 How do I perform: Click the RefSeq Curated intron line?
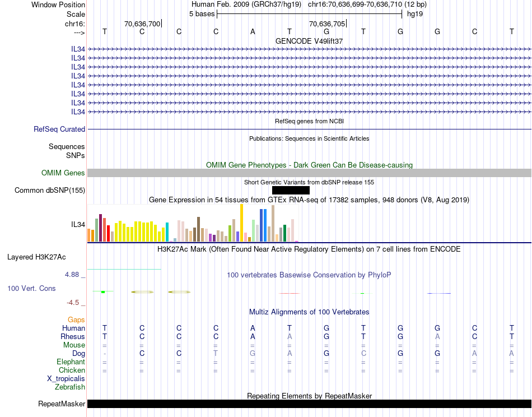point(309,129)
